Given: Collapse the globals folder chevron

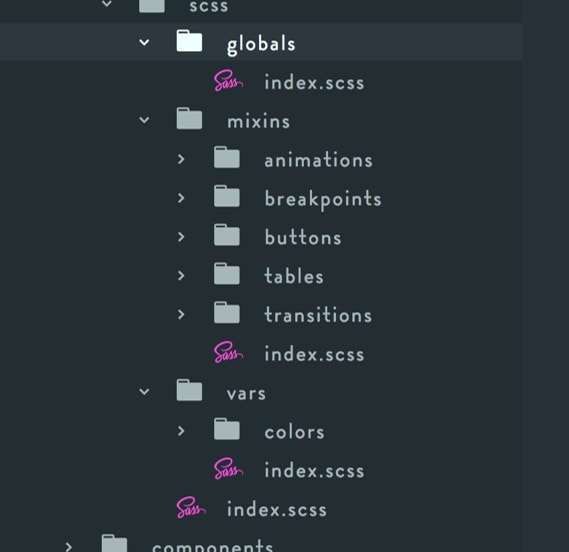Looking at the screenshot, I should click(144, 42).
